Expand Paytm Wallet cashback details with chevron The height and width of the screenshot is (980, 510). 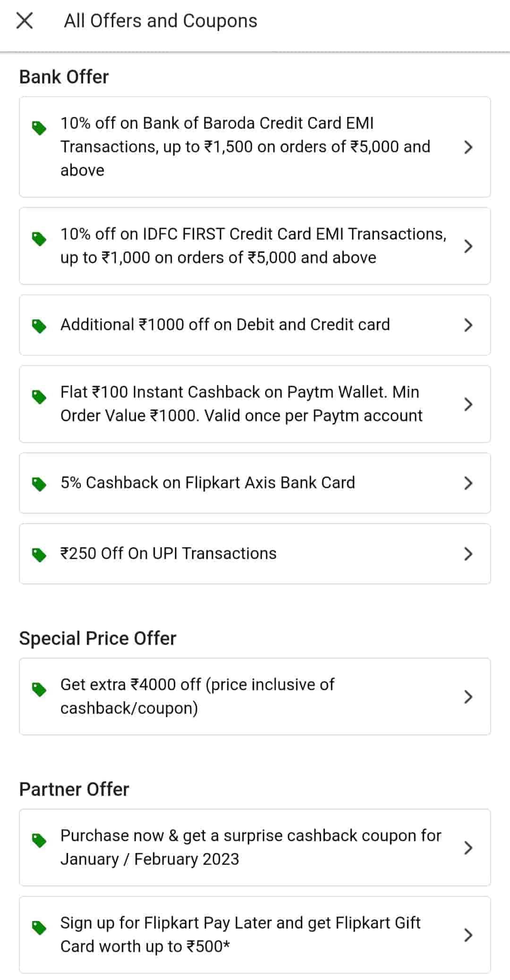468,404
